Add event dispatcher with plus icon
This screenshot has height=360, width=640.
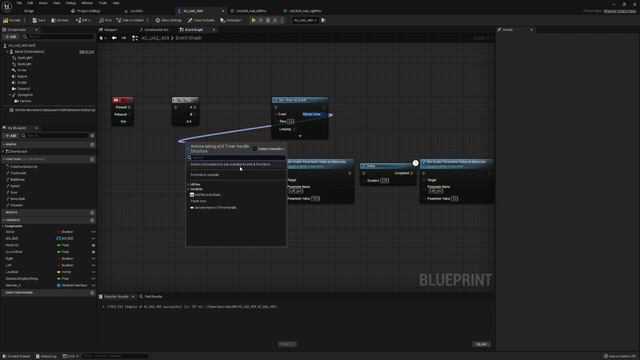pyautogui.click(x=92, y=293)
